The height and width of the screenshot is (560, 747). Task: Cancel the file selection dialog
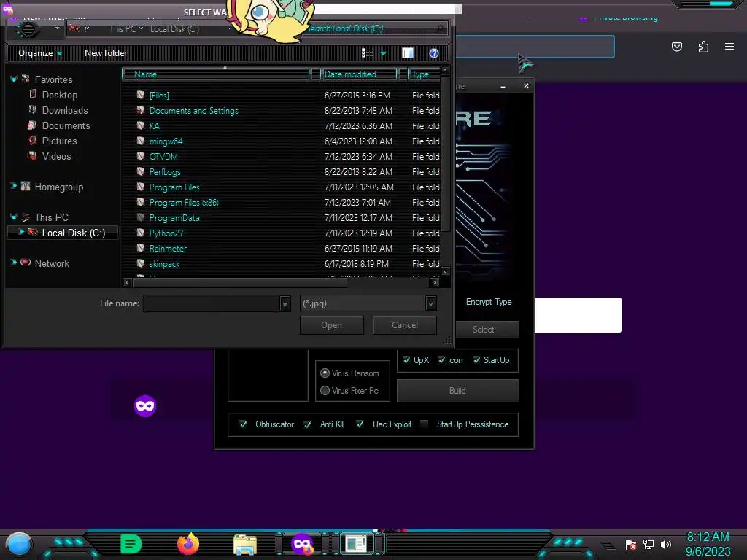[x=404, y=325]
